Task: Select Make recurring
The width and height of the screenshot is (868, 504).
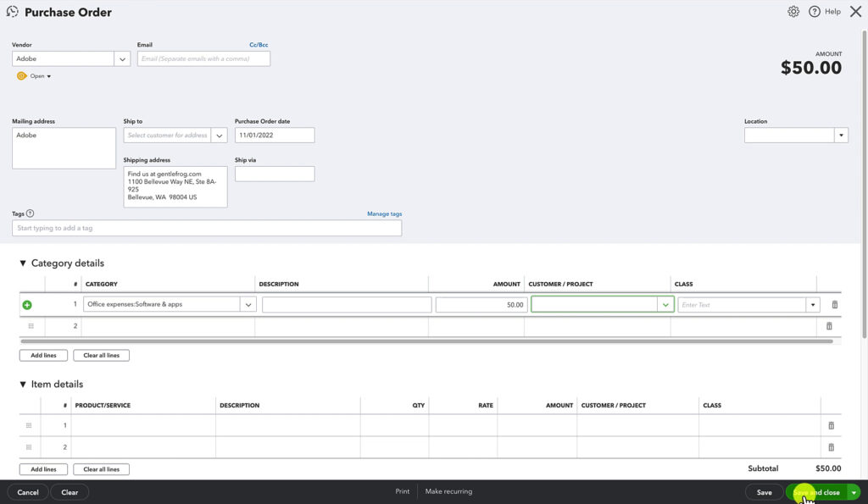Action: [448, 490]
